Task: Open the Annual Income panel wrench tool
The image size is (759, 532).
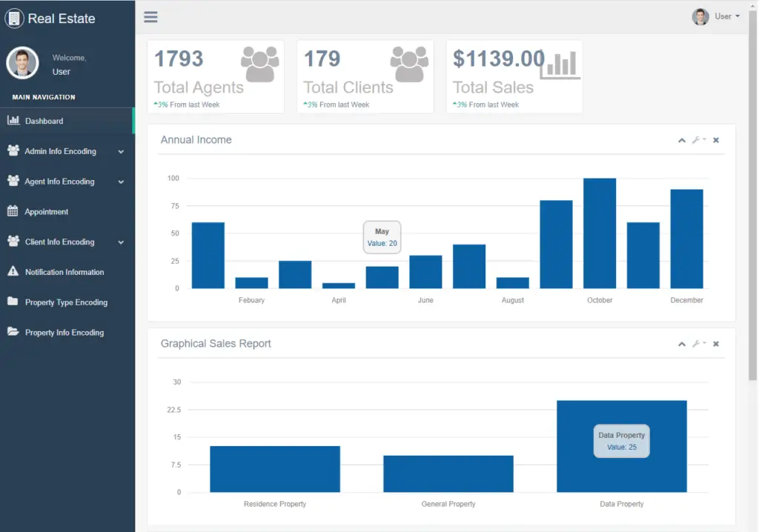Action: click(697, 139)
